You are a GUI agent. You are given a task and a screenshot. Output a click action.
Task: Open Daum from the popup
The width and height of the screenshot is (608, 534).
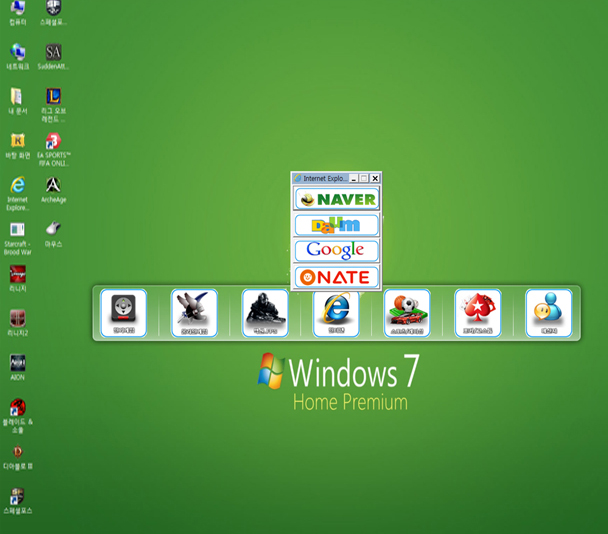click(336, 225)
